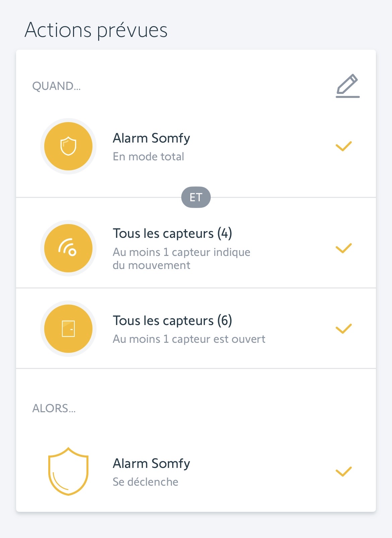
Task: Toggle checkmark for motion sensors condition
Action: coord(343,248)
